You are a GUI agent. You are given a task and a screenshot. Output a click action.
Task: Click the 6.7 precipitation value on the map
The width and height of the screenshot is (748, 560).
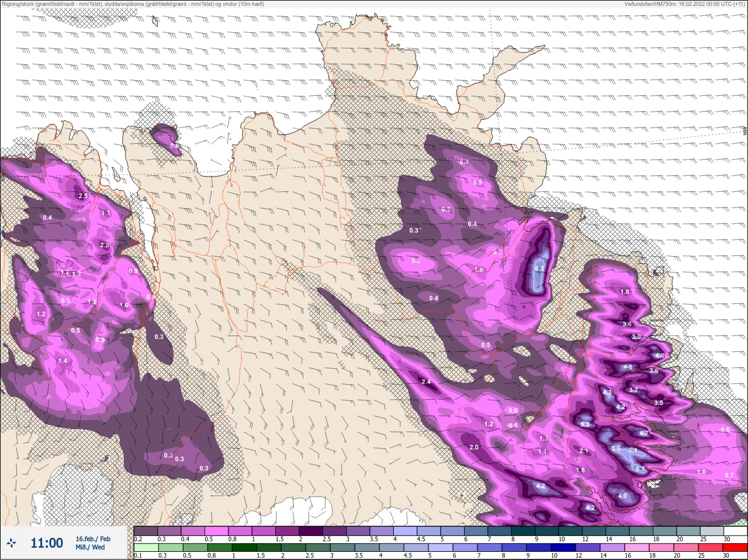pos(640,469)
